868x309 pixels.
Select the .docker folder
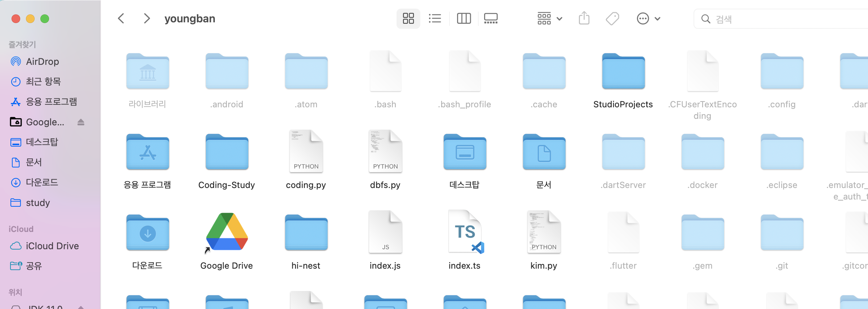point(703,152)
